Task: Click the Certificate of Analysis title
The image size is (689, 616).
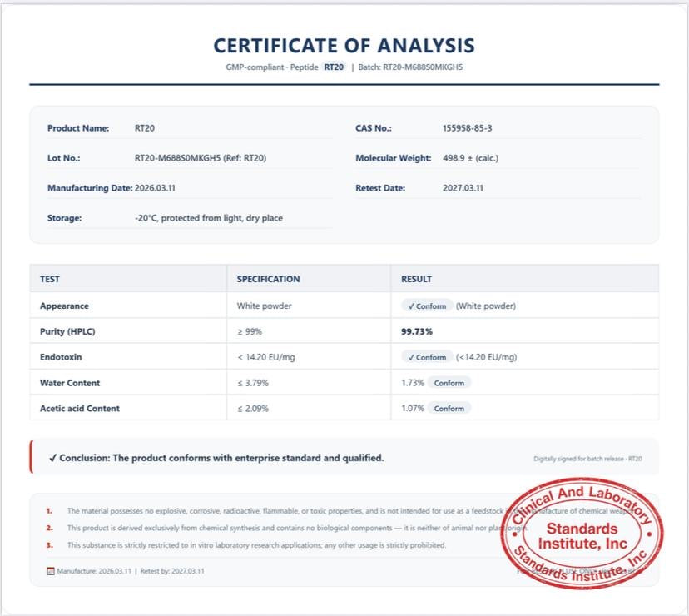Action: coord(344,46)
